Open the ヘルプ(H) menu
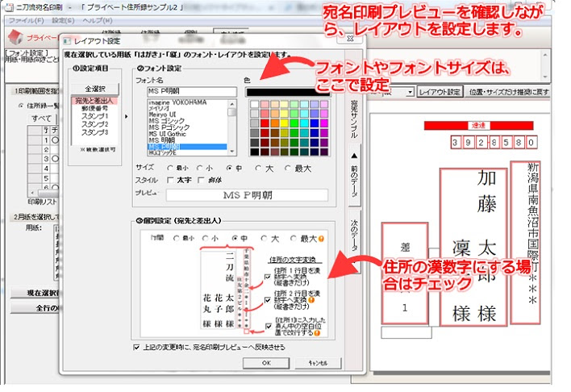 [98, 20]
